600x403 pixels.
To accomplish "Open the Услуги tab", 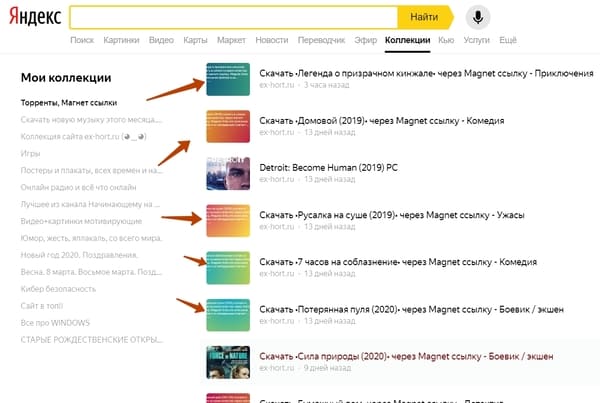I will (476, 40).
